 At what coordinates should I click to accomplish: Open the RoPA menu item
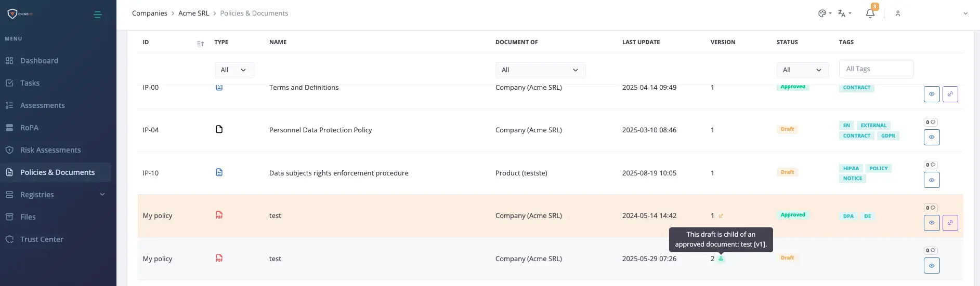[29, 128]
